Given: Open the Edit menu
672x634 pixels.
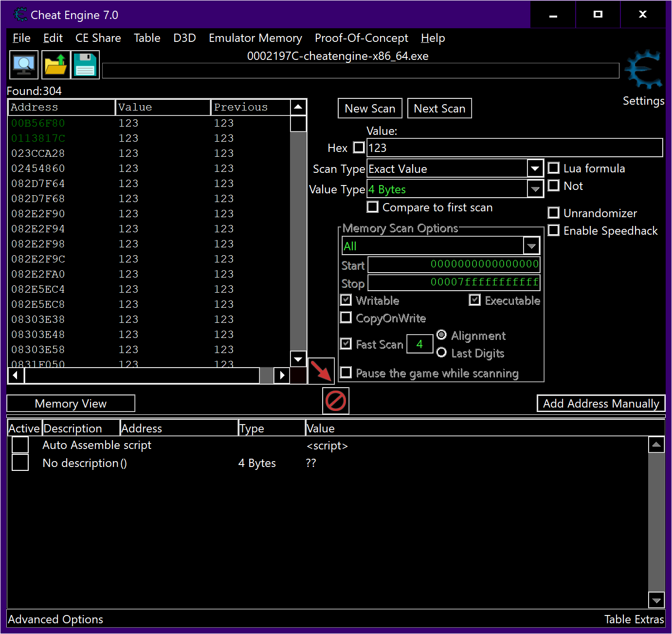Looking at the screenshot, I should pyautogui.click(x=53, y=38).
